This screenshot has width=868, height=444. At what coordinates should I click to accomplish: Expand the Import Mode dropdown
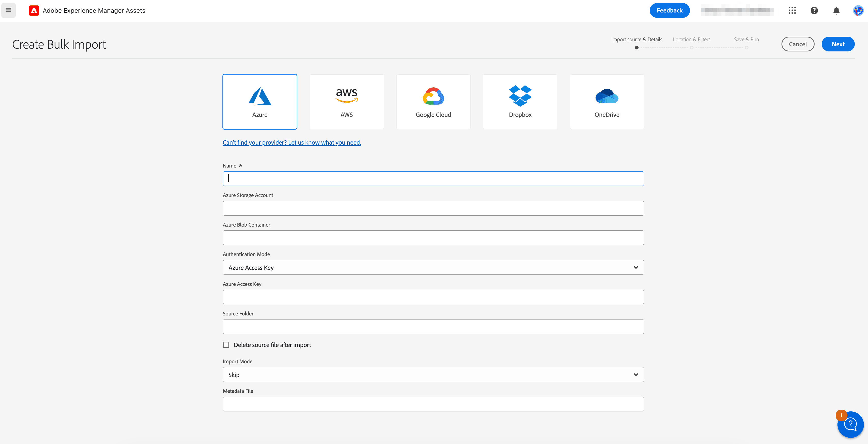(433, 374)
